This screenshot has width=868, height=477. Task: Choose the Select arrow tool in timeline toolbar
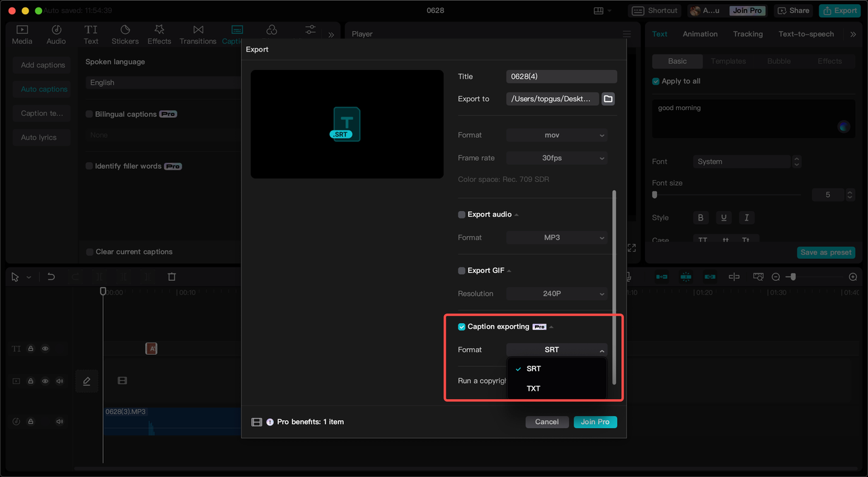coord(16,277)
